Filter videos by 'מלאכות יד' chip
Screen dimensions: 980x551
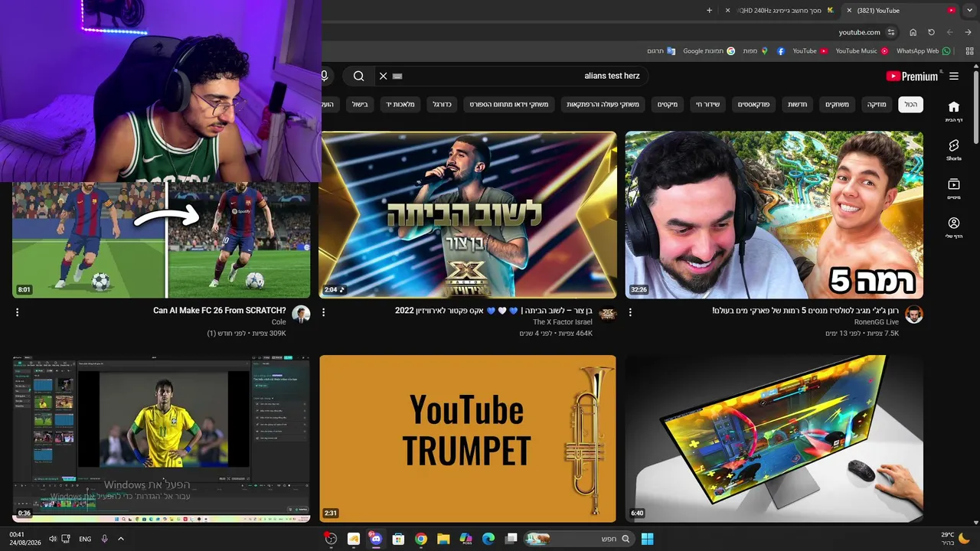(x=400, y=104)
